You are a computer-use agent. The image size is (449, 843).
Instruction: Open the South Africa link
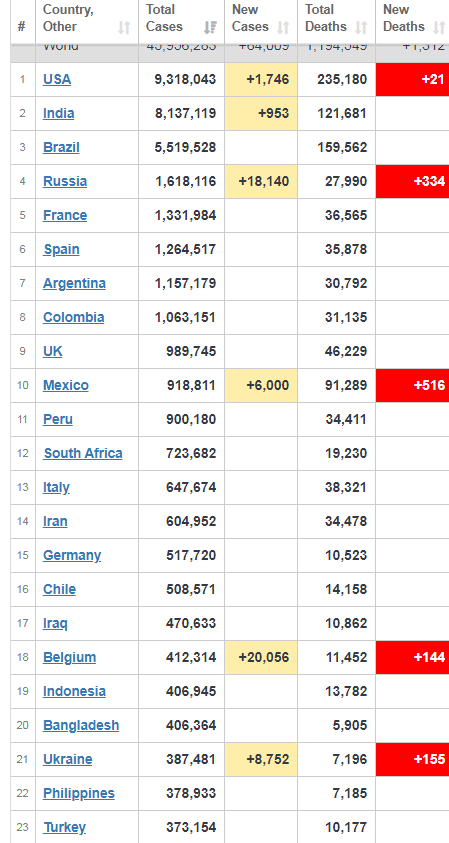[83, 453]
